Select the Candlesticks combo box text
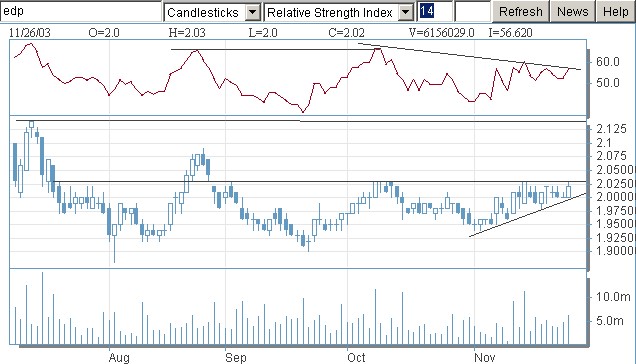636x364 pixels. click(202, 13)
